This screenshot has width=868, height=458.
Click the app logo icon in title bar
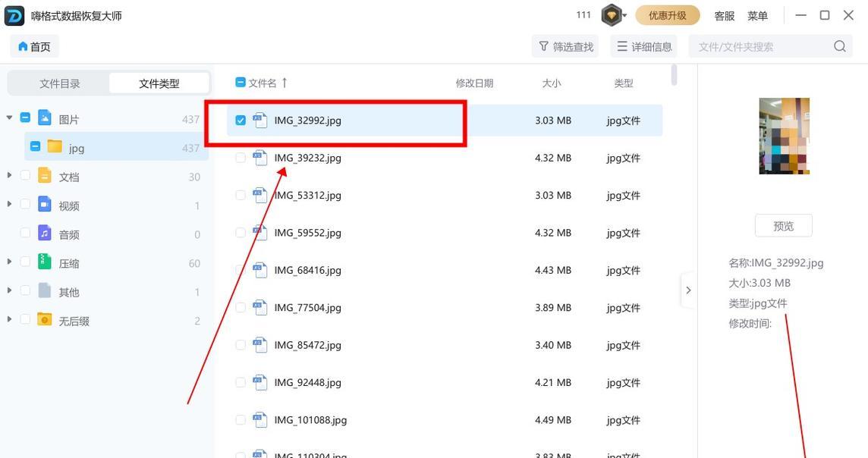point(14,15)
